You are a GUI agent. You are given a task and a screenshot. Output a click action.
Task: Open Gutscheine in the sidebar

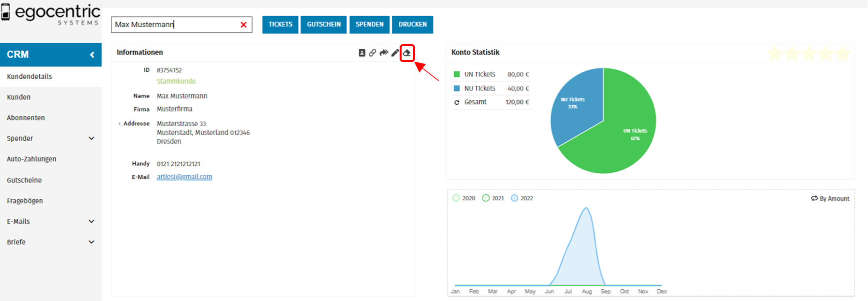click(x=24, y=180)
